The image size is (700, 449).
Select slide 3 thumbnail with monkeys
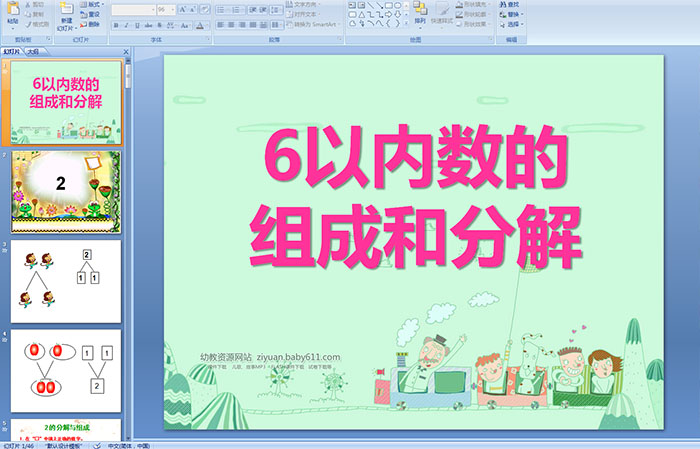coord(66,281)
